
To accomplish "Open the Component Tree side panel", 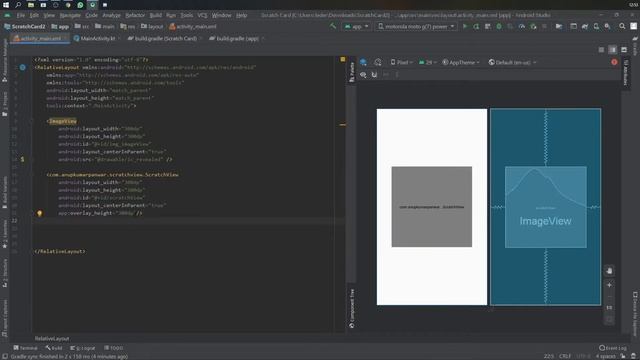I will 352,309.
